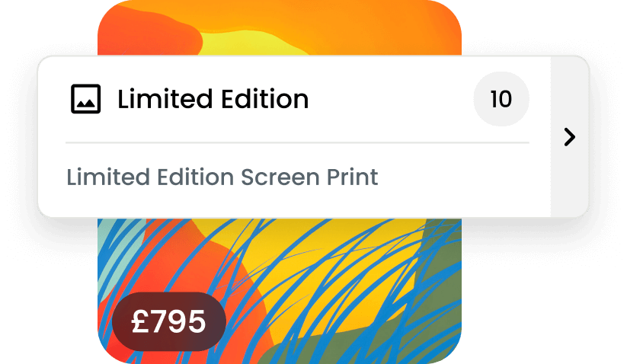The image size is (627, 364).
Task: Click the mountain glyph inside the image icon
Action: click(85, 103)
